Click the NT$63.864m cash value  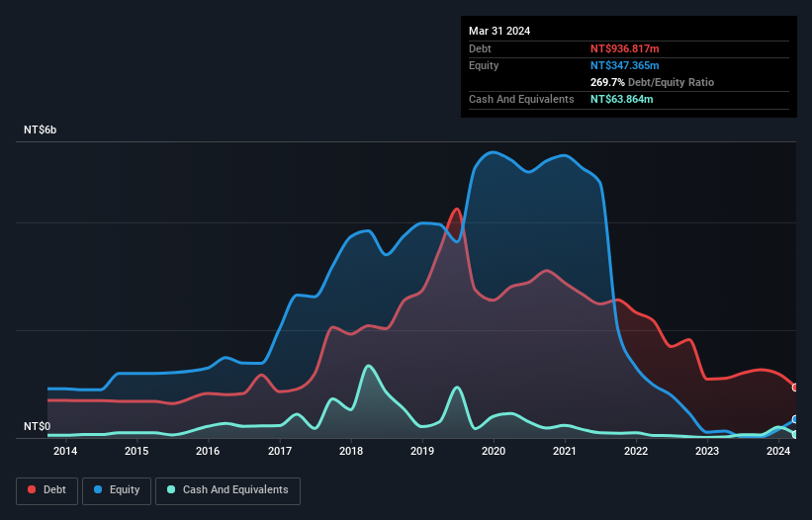621,99
